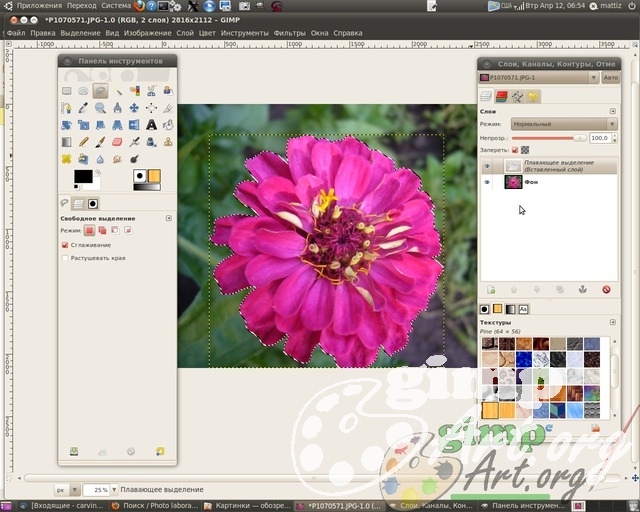Open the Режим Нормальный layer mode dropdown
Screen dimensions: 640x512
[564, 124]
